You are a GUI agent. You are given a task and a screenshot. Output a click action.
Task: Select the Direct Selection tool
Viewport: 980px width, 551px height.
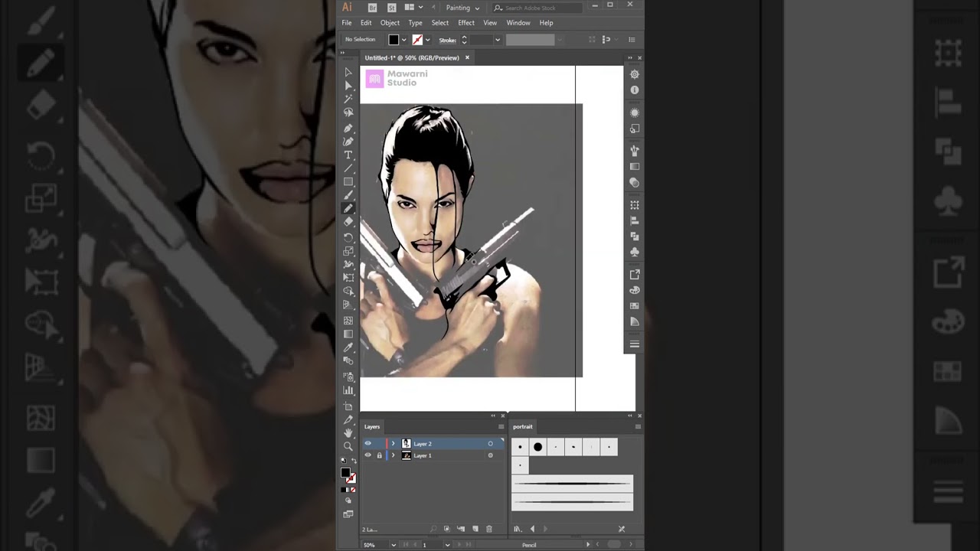(348, 86)
